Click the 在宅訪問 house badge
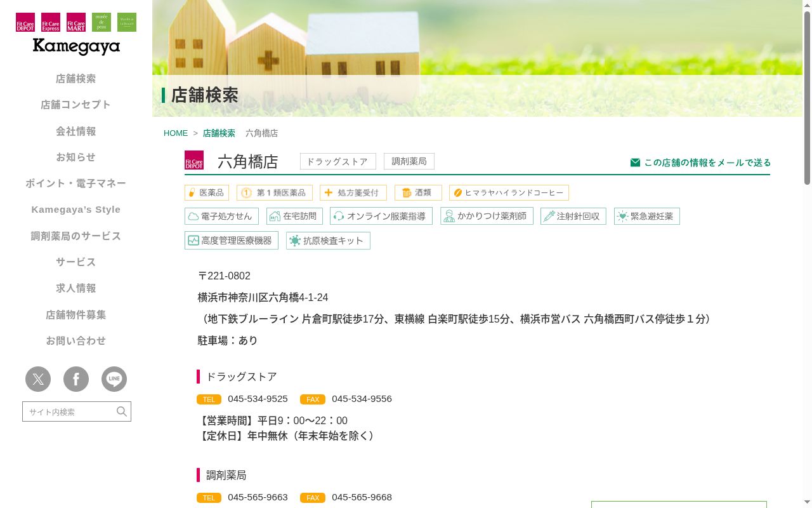The height and width of the screenshot is (508, 812). [x=294, y=216]
